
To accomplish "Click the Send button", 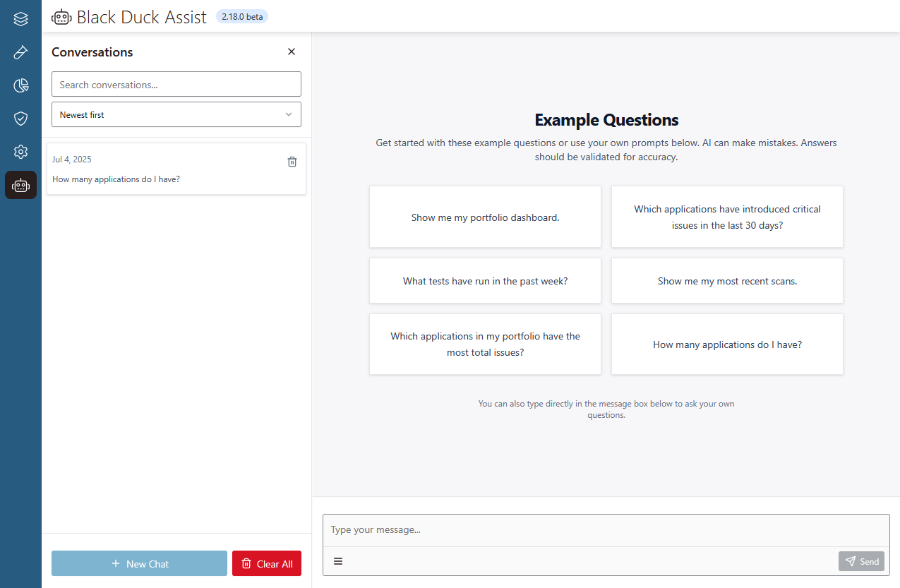I will tap(861, 561).
